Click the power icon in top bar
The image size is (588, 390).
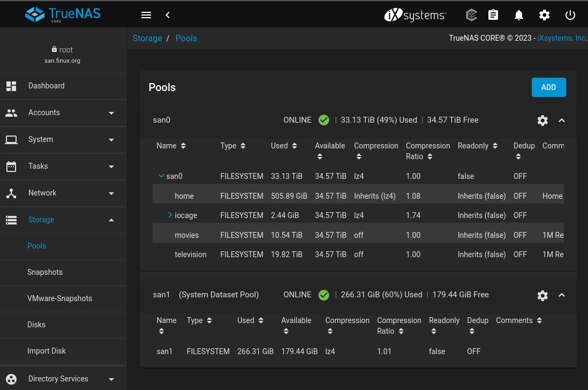[570, 15]
